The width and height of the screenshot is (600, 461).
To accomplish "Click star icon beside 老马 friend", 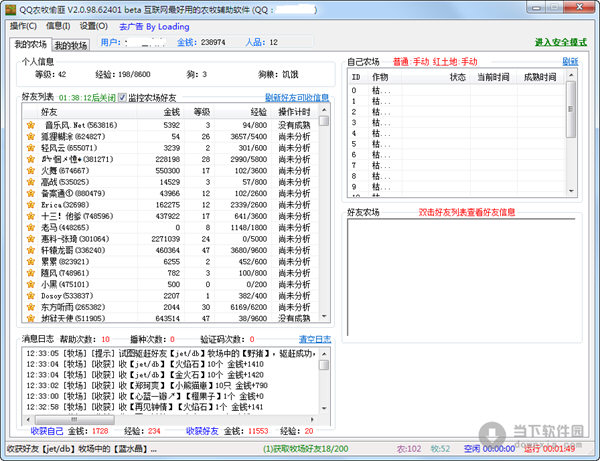I will click(x=31, y=228).
